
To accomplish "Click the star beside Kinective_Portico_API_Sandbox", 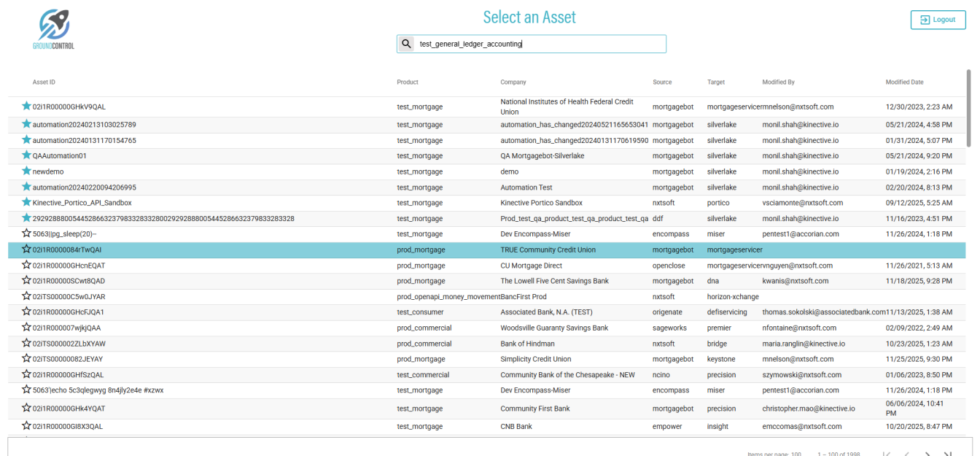I will click(26, 202).
